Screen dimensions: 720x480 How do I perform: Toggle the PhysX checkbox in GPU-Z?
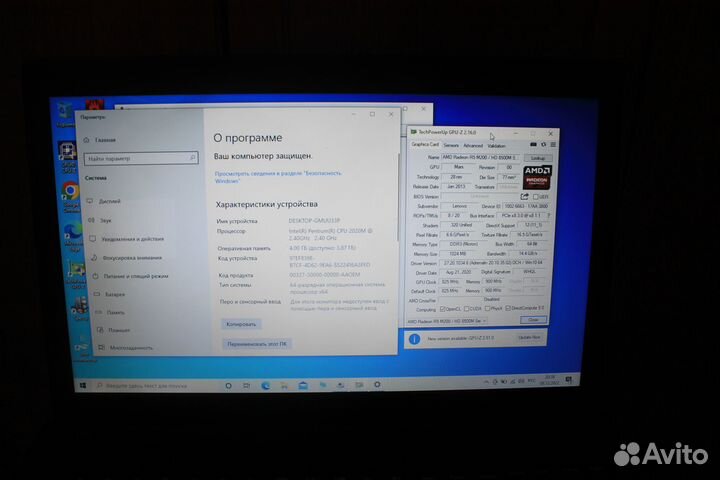487,309
